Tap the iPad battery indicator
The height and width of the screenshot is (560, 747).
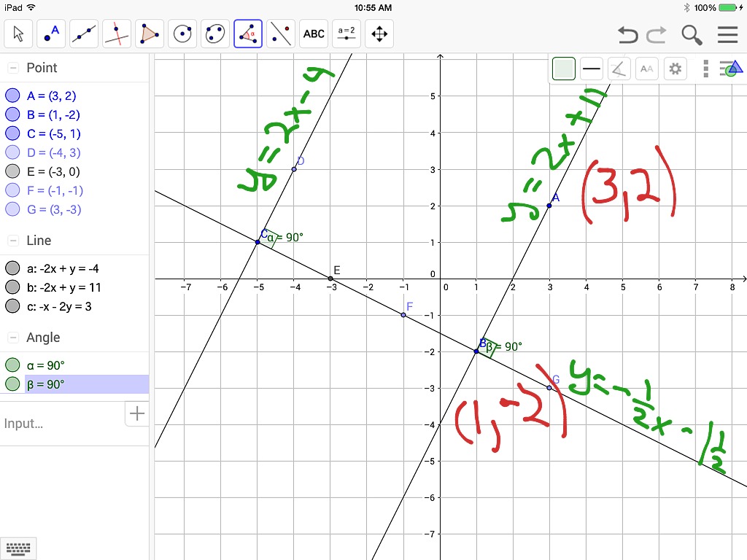(729, 7)
